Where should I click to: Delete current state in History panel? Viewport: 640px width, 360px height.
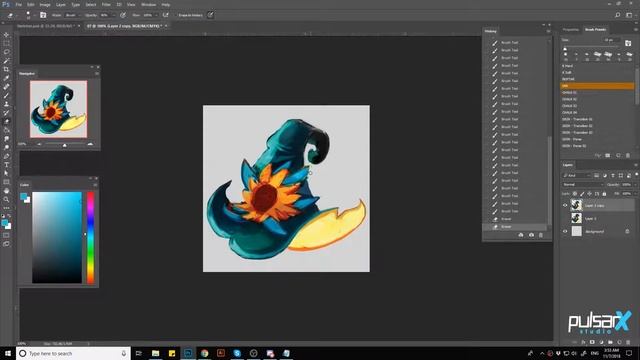[x=541, y=235]
